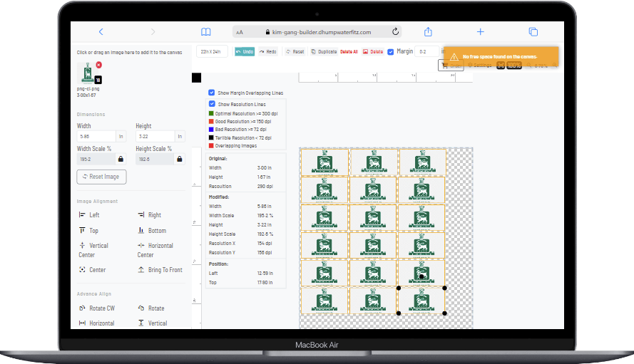Uncheck Show Resolution Lines checkbox
The image size is (634, 364).
tap(212, 103)
